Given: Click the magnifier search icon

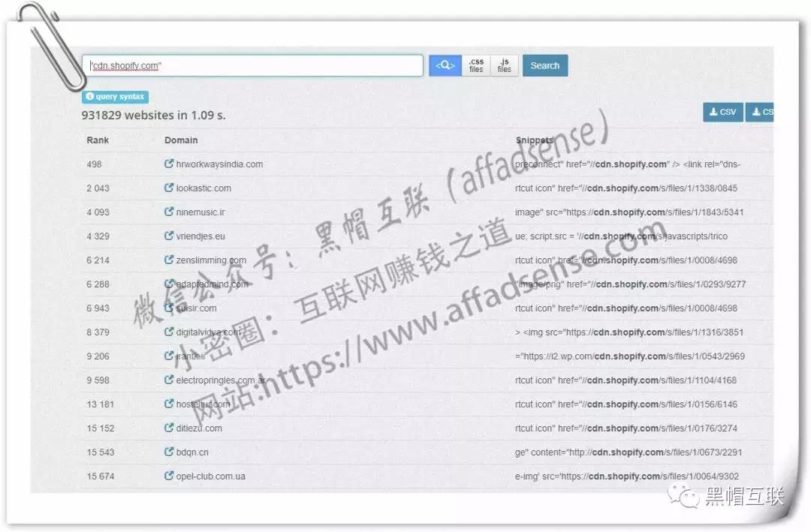Looking at the screenshot, I should [x=445, y=65].
